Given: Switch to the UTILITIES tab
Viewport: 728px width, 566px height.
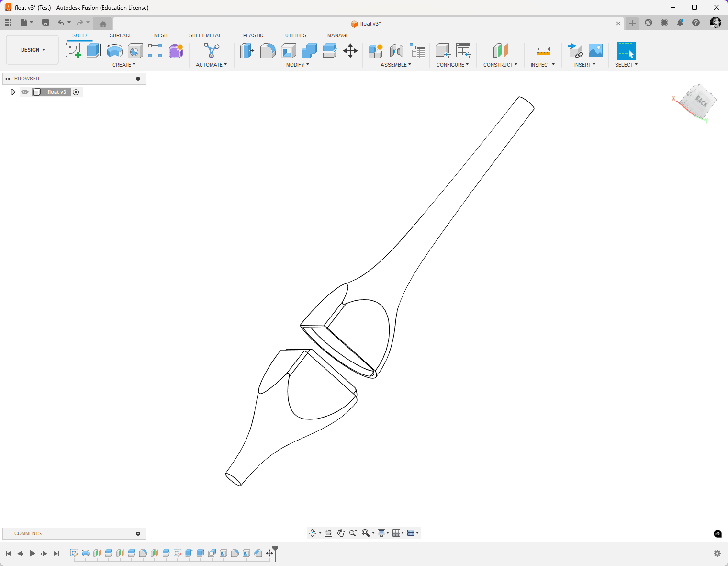Looking at the screenshot, I should [x=296, y=35].
